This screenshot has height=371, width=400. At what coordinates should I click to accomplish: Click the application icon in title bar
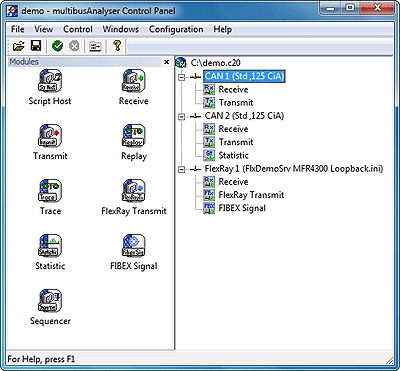12,11
